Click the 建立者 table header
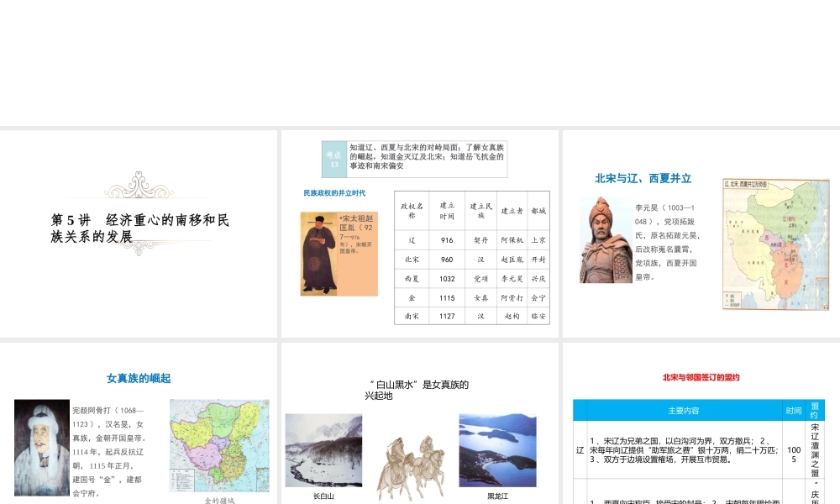840x504 pixels. tap(512, 211)
